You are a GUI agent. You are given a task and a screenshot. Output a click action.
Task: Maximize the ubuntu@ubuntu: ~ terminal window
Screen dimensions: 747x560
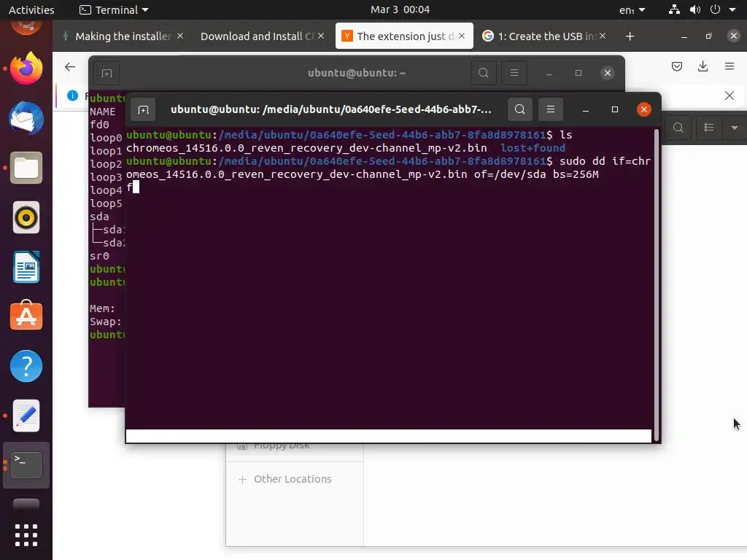click(578, 73)
